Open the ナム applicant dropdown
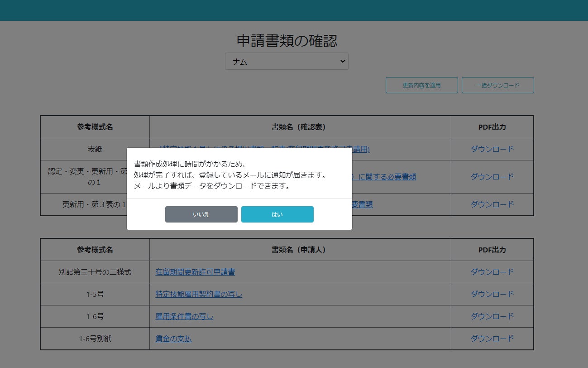The height and width of the screenshot is (368, 588). click(x=287, y=62)
